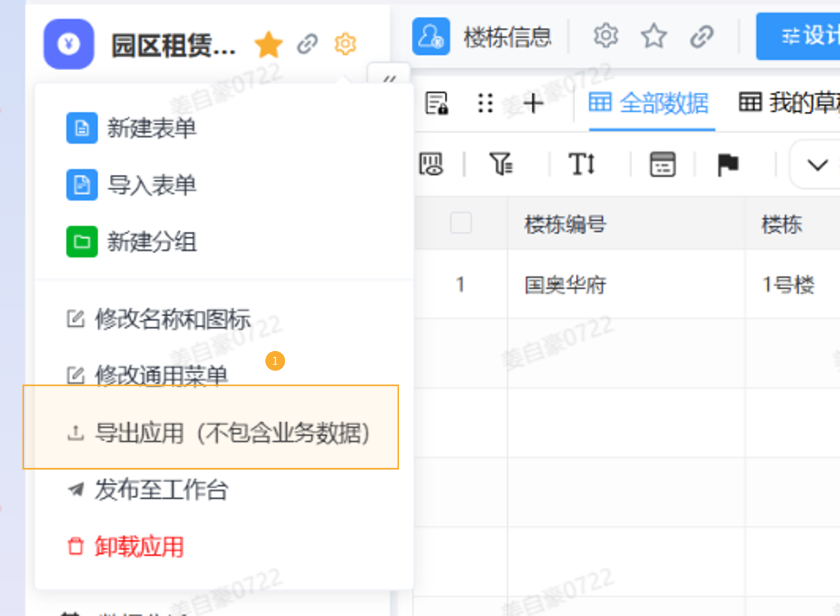This screenshot has height=616, width=840.
Task: Open the calendar list view icon
Action: [x=662, y=164]
